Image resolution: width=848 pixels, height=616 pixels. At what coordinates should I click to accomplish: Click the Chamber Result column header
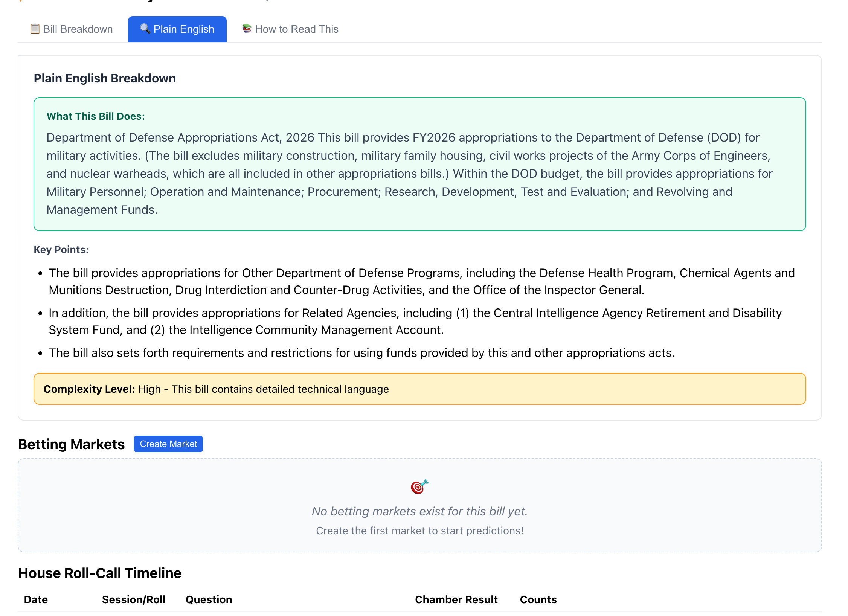point(456,599)
